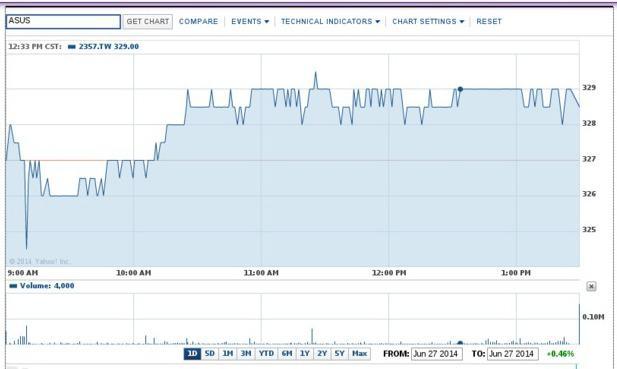
Task: Click the 11:00 AM axis label
Action: (x=261, y=273)
